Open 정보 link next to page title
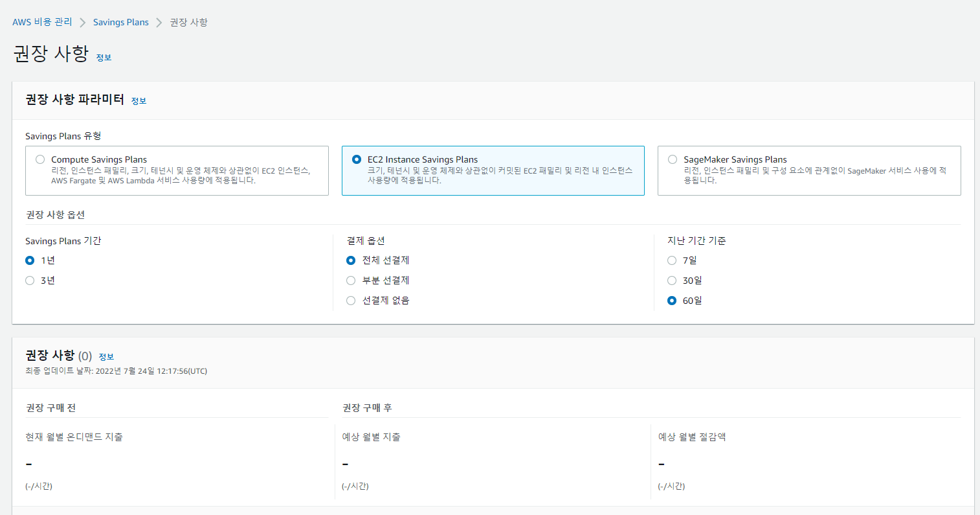980x515 pixels. [104, 58]
